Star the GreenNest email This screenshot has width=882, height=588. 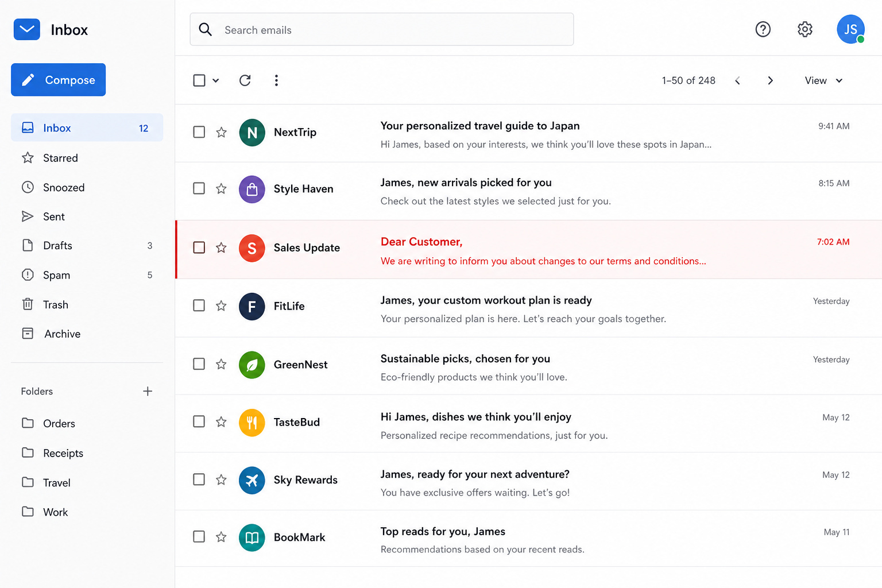tap(221, 364)
